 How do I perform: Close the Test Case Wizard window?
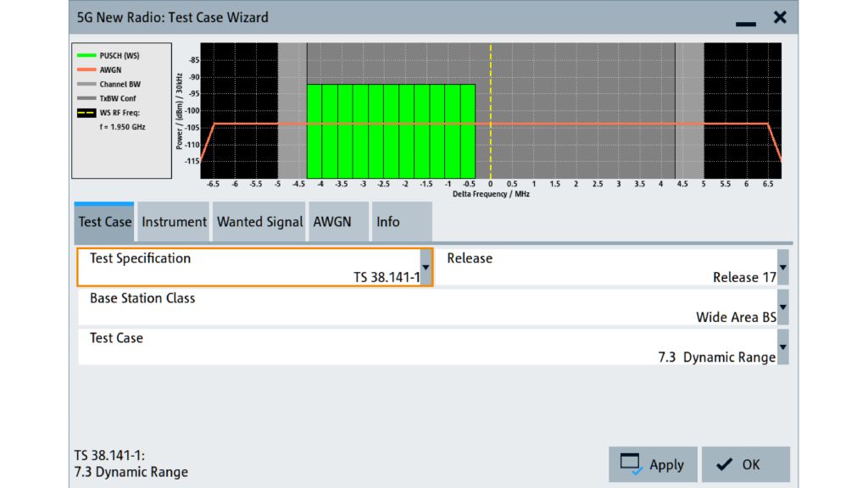click(780, 17)
